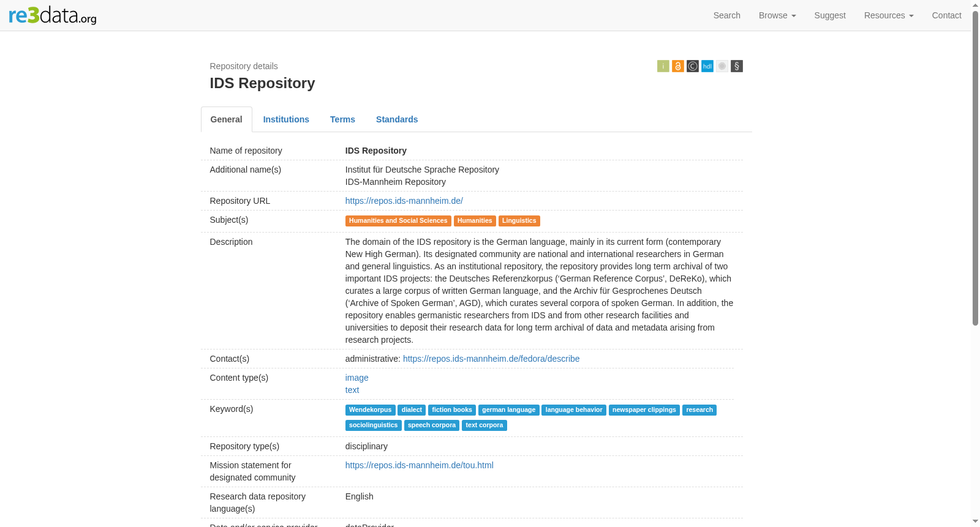Follow the tou.html mission statement link

[420, 465]
